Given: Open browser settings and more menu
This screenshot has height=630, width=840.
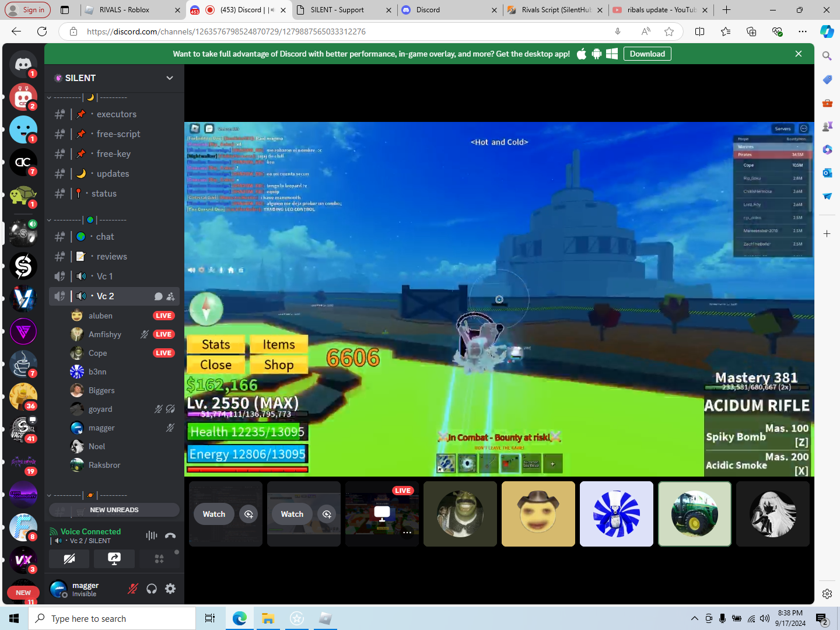Looking at the screenshot, I should (803, 32).
